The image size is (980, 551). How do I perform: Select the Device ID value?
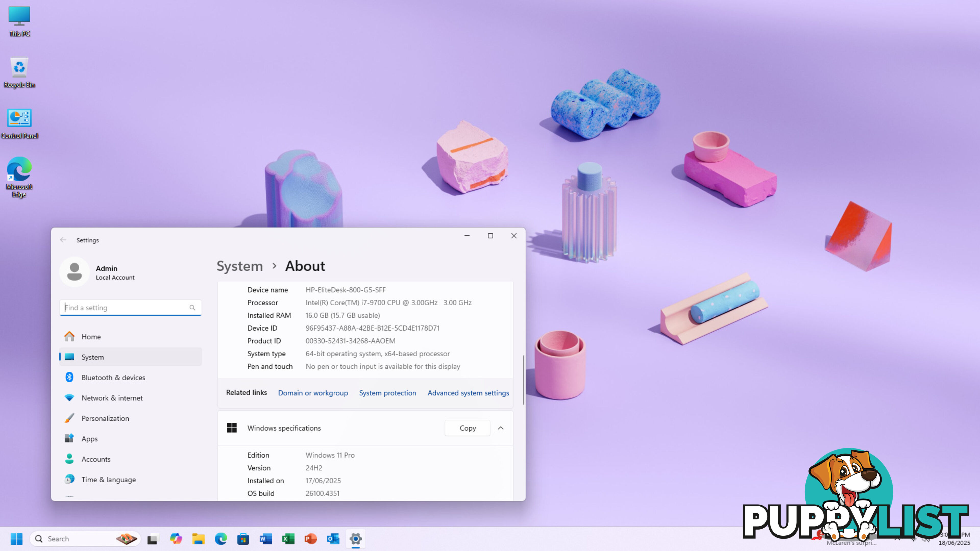click(372, 328)
